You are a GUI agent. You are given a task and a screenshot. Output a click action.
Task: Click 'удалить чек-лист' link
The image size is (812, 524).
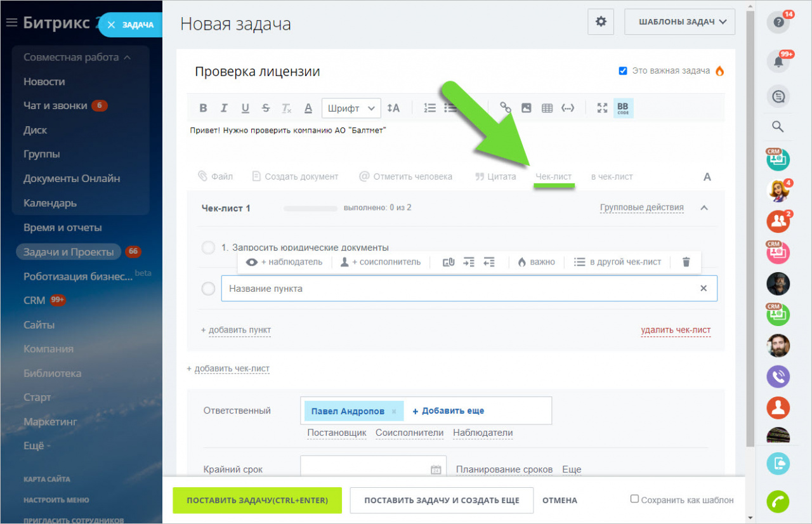(676, 330)
